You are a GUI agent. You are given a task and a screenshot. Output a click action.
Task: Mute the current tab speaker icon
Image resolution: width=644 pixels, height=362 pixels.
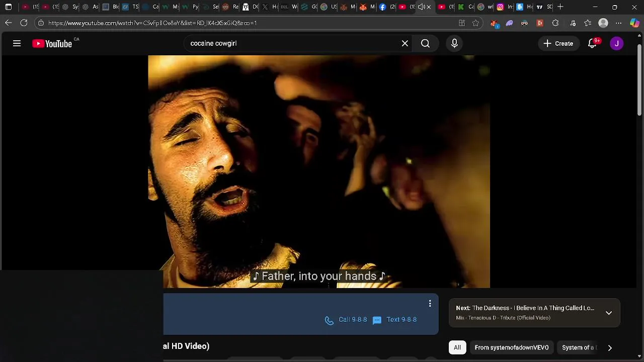click(x=421, y=7)
